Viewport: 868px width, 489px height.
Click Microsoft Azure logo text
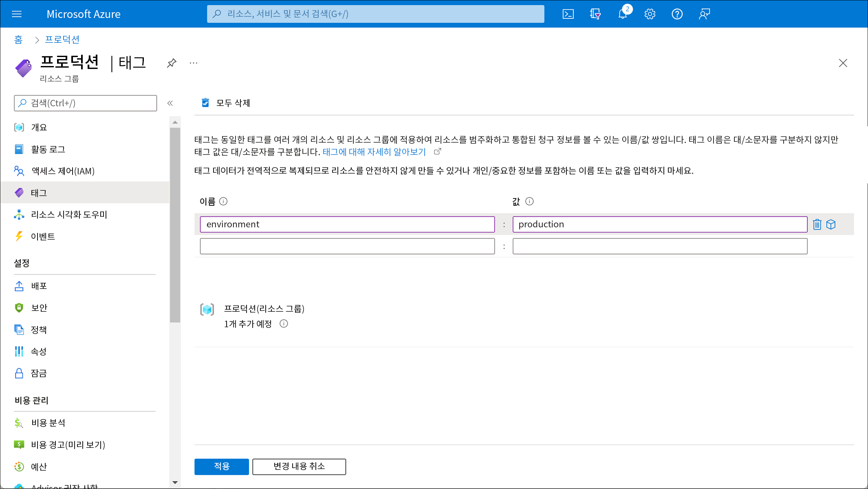pyautogui.click(x=84, y=14)
